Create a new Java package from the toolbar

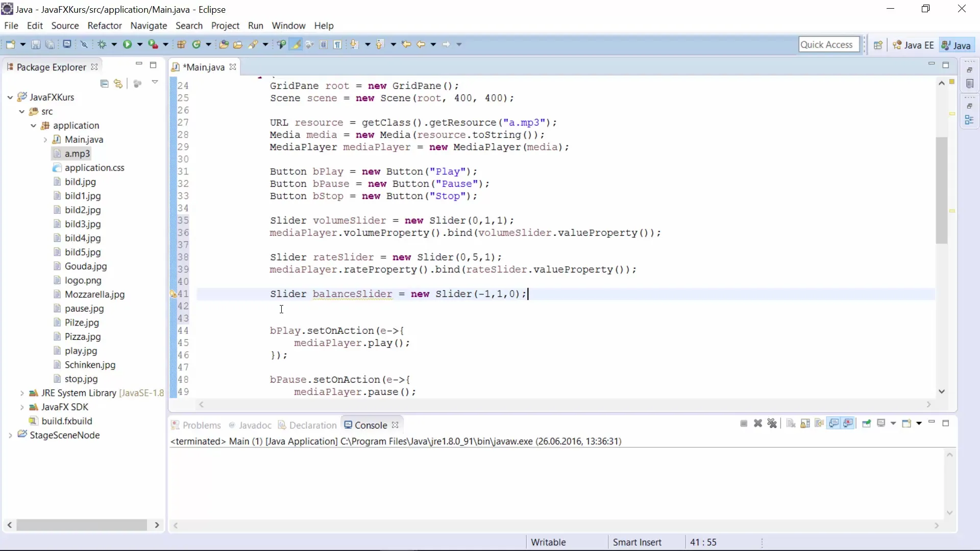click(181, 44)
